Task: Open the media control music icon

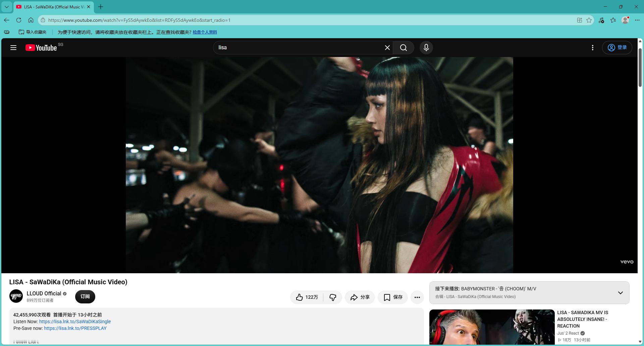Action: coord(601,20)
